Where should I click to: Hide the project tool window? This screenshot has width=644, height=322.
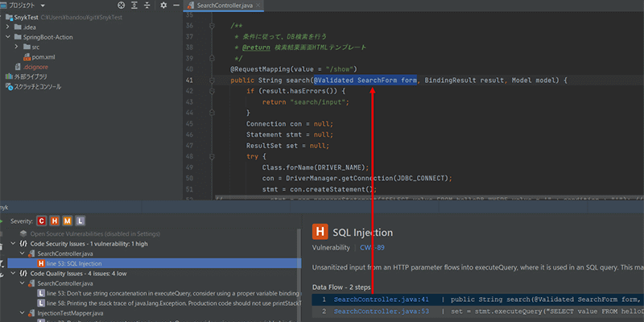coord(176,6)
